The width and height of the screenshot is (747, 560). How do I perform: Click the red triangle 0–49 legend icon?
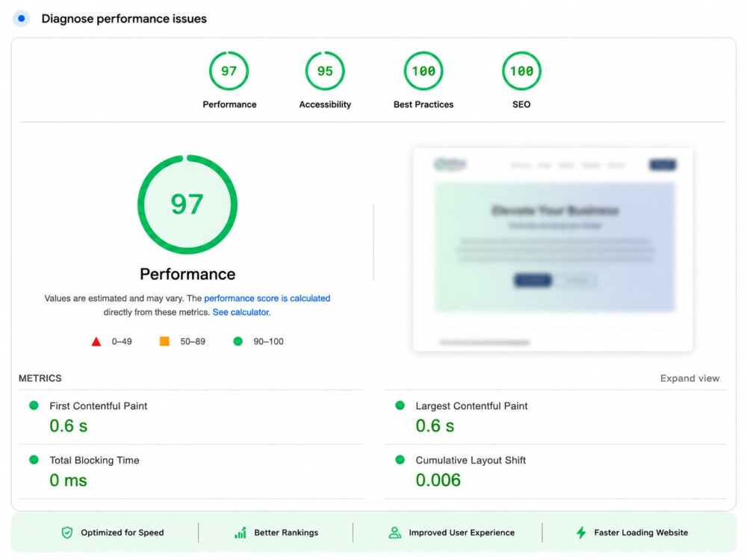[x=96, y=341]
